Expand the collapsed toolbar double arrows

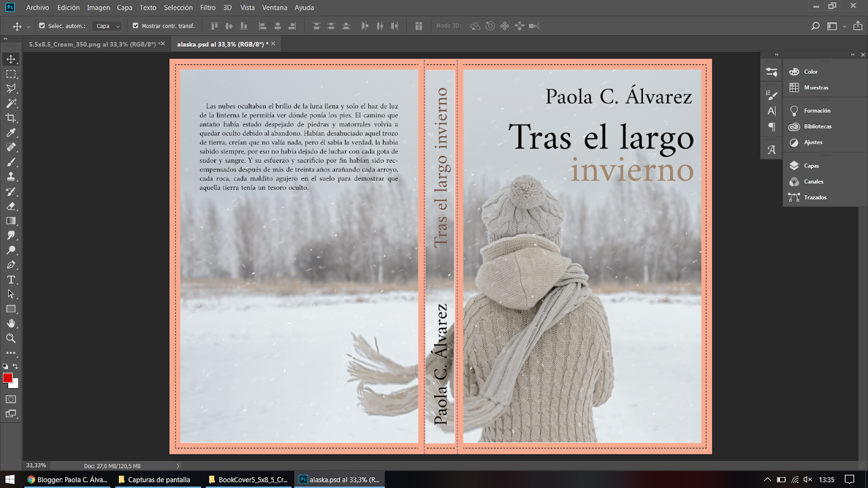pyautogui.click(x=5, y=39)
